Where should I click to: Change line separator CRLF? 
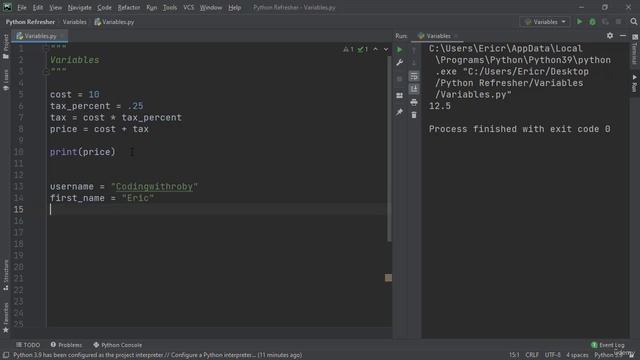(x=532, y=355)
